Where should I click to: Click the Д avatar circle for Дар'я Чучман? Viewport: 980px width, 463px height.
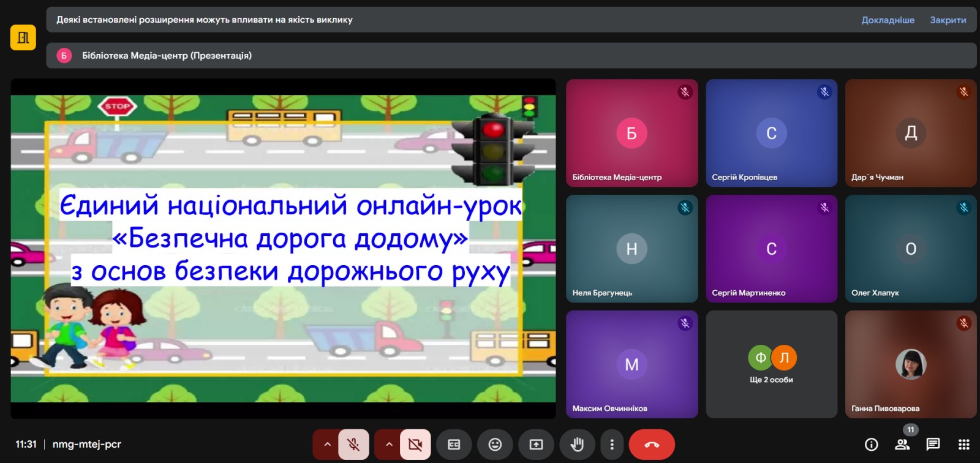click(911, 133)
